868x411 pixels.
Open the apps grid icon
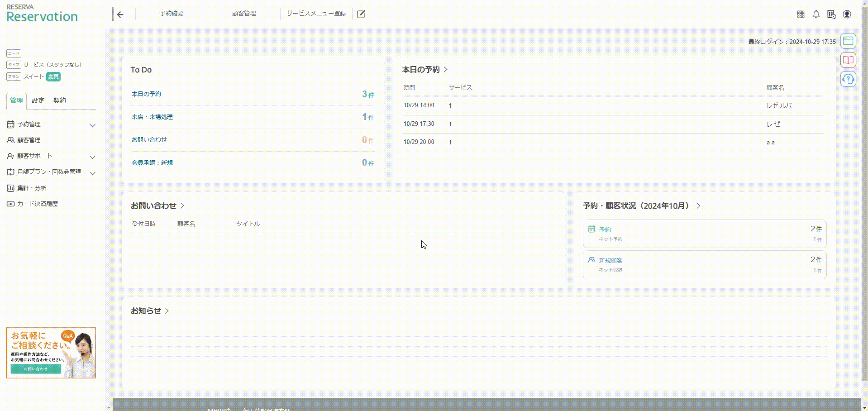tap(801, 14)
